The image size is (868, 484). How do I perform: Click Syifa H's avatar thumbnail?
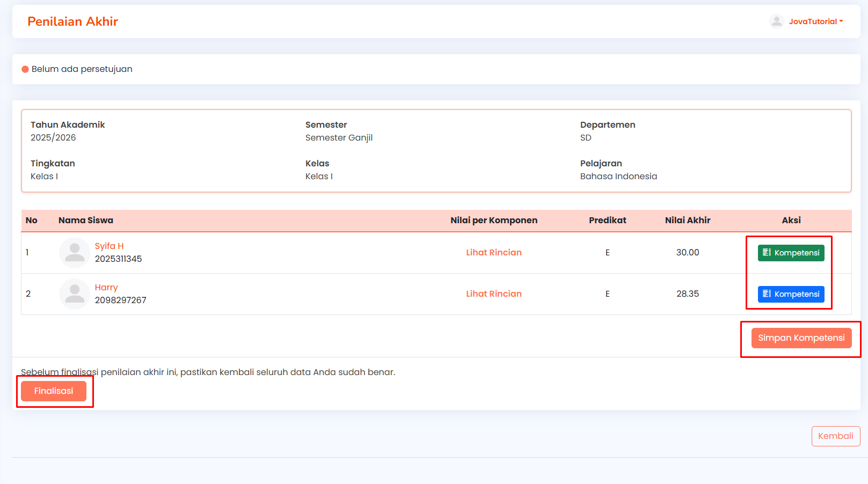click(x=75, y=253)
